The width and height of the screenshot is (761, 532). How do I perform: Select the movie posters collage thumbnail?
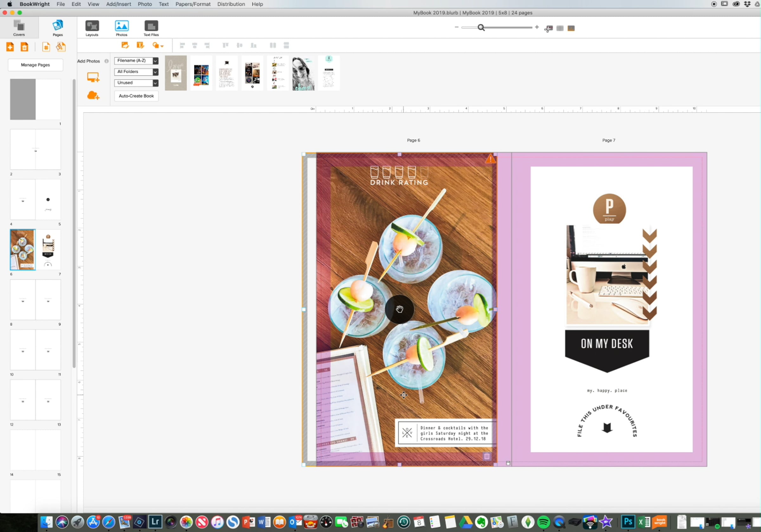(x=201, y=74)
